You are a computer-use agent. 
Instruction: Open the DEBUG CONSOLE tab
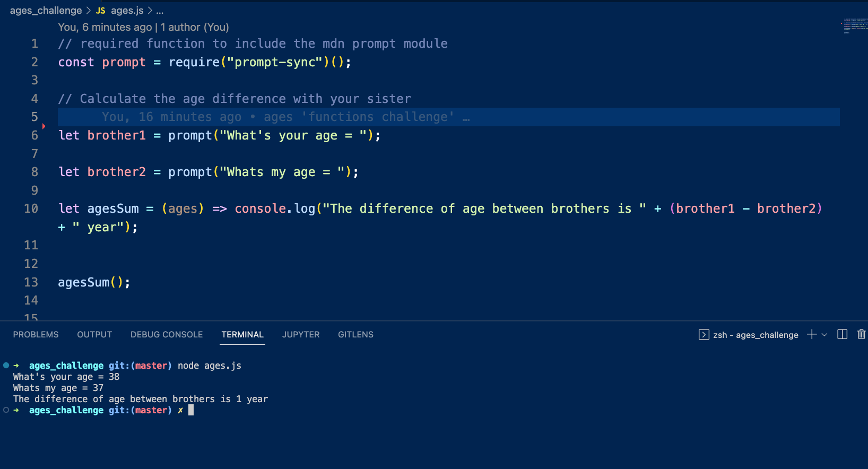coord(167,334)
